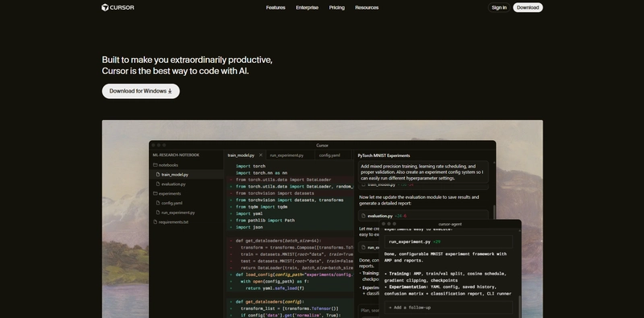Click the Cursor logo in the header
Image resolution: width=644 pixels, height=318 pixels.
click(x=118, y=7)
